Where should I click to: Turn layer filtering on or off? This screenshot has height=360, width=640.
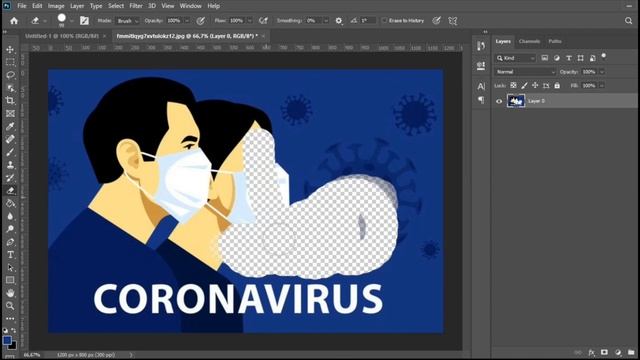point(604,56)
